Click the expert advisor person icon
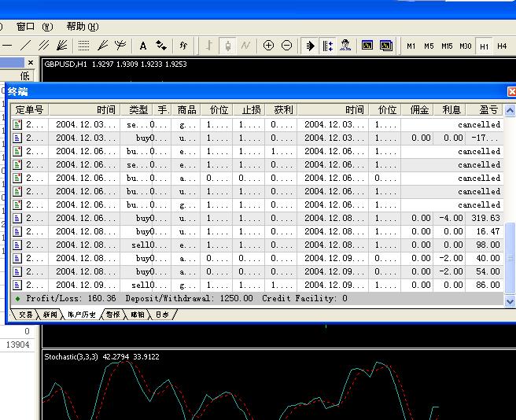 coord(345,46)
